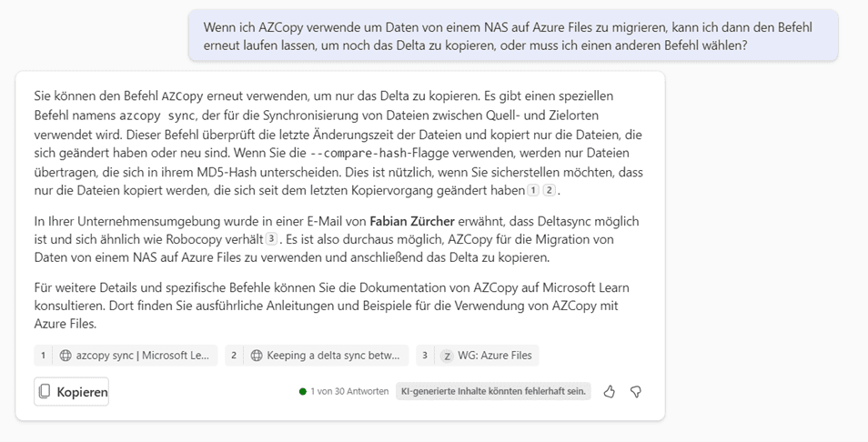This screenshot has height=442, width=868.
Task: Click the 'azcopy sync' inline code text
Action: pyautogui.click(x=157, y=116)
